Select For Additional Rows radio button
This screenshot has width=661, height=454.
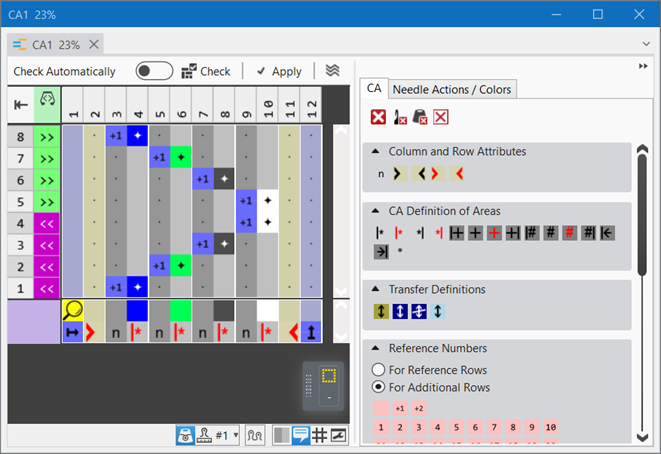(x=378, y=387)
